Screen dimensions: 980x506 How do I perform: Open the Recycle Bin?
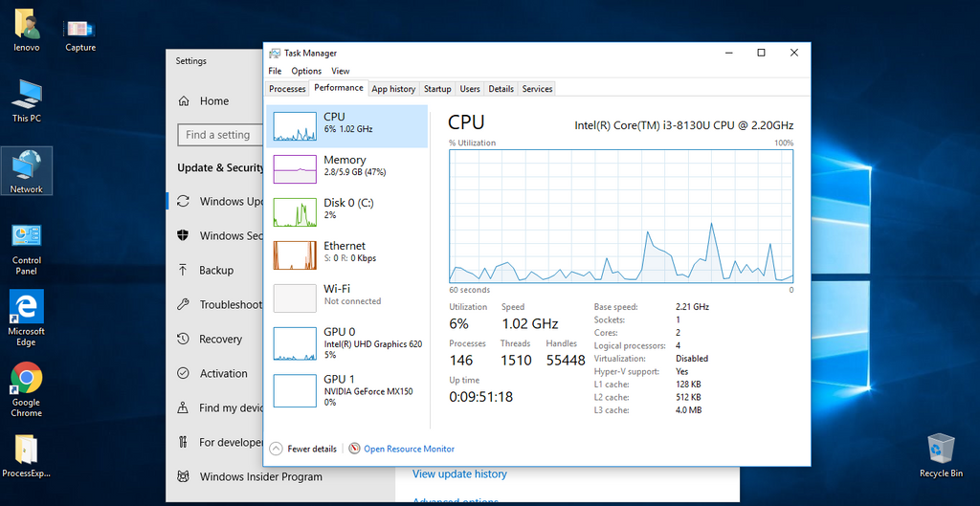click(941, 456)
